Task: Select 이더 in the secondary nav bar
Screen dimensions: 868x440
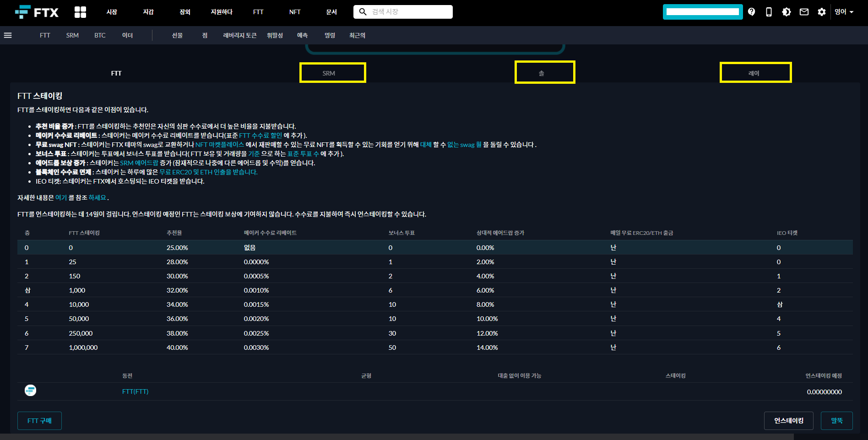Action: pos(127,35)
